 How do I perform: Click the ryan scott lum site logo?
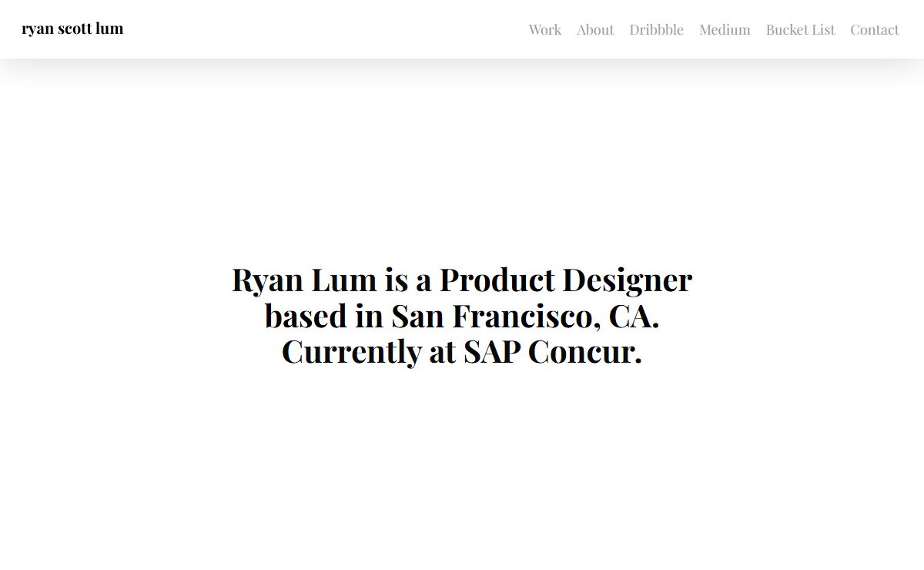(x=72, y=29)
